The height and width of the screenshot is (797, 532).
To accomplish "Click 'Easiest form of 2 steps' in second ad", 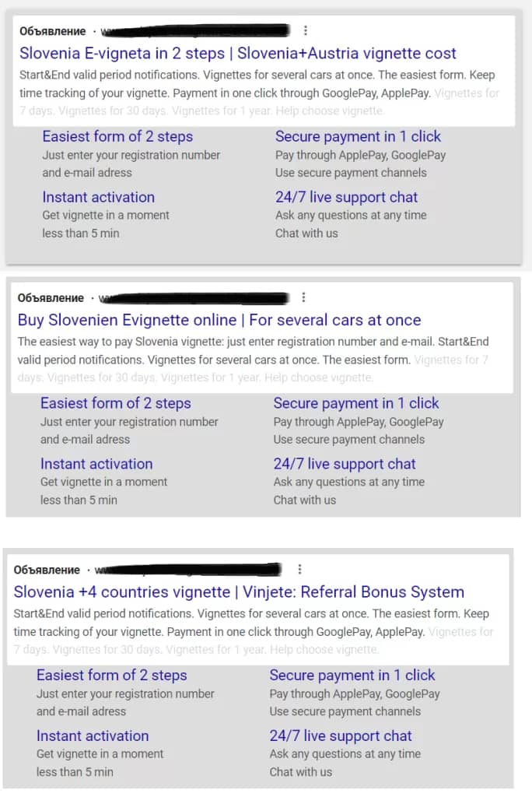I will coord(116,404).
